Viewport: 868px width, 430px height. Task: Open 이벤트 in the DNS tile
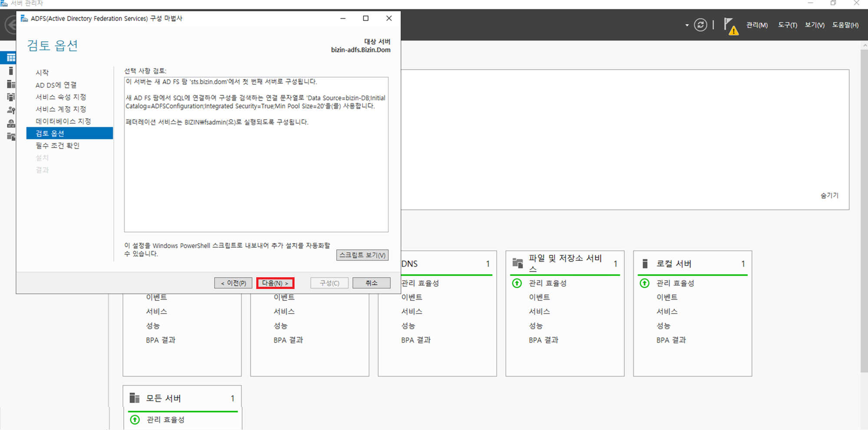pyautogui.click(x=411, y=297)
